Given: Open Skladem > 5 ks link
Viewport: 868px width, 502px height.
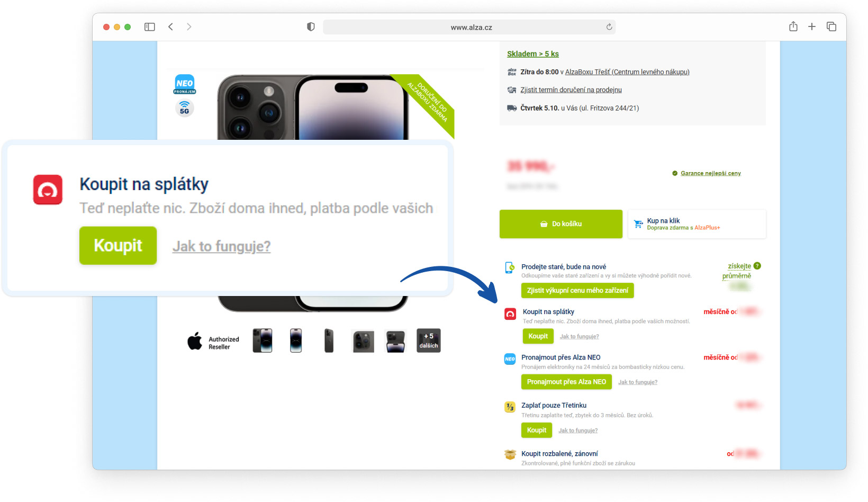Looking at the screenshot, I should tap(533, 54).
